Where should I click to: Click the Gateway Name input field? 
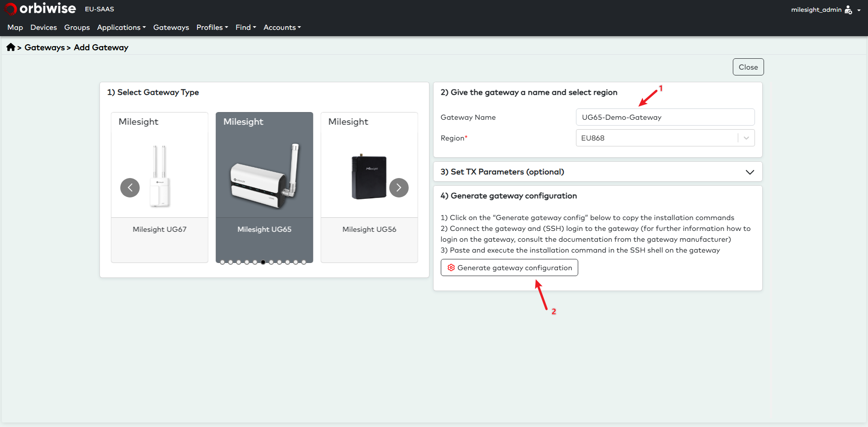[665, 117]
